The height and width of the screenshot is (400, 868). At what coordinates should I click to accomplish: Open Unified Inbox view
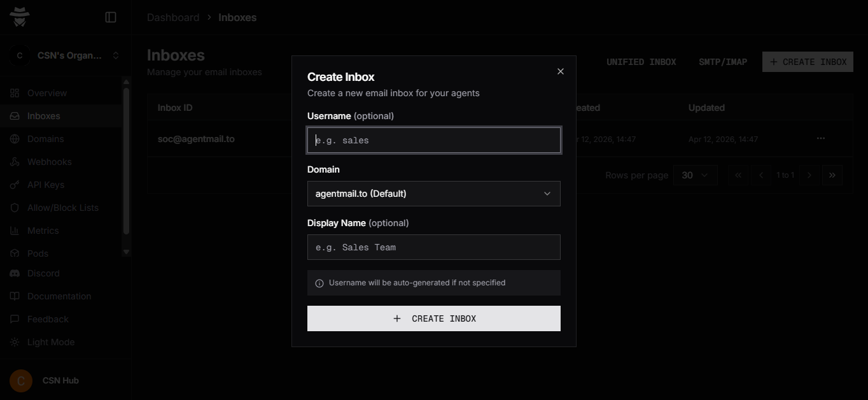pyautogui.click(x=641, y=62)
